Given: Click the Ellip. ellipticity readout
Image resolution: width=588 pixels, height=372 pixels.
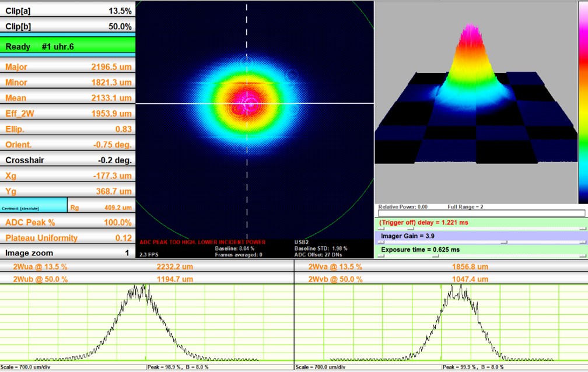Looking at the screenshot, I should coord(68,129).
